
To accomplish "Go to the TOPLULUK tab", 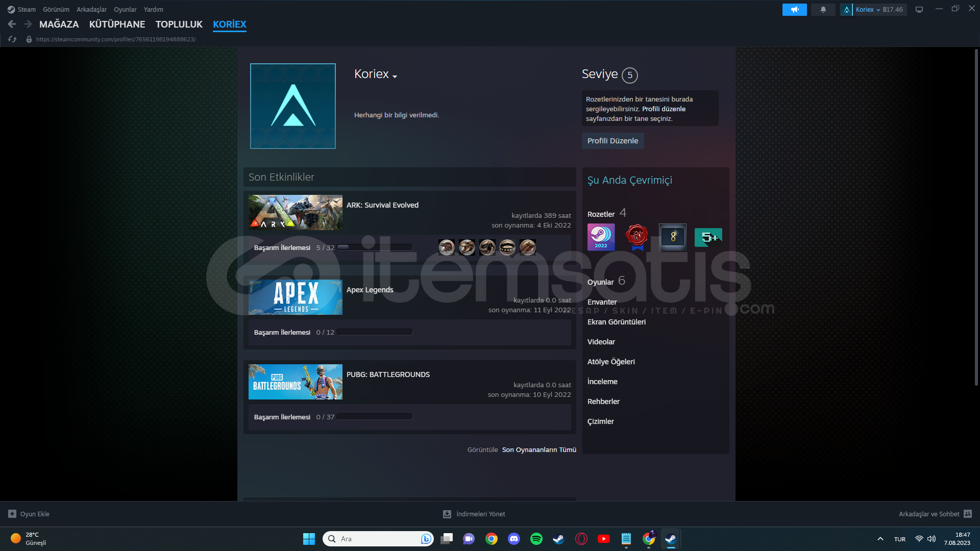I will (x=179, y=24).
